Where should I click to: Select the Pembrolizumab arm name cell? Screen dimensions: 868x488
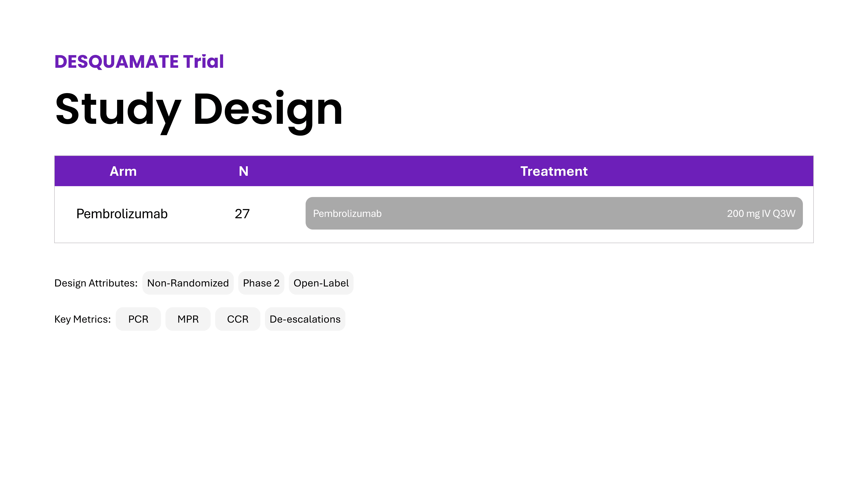(x=122, y=214)
